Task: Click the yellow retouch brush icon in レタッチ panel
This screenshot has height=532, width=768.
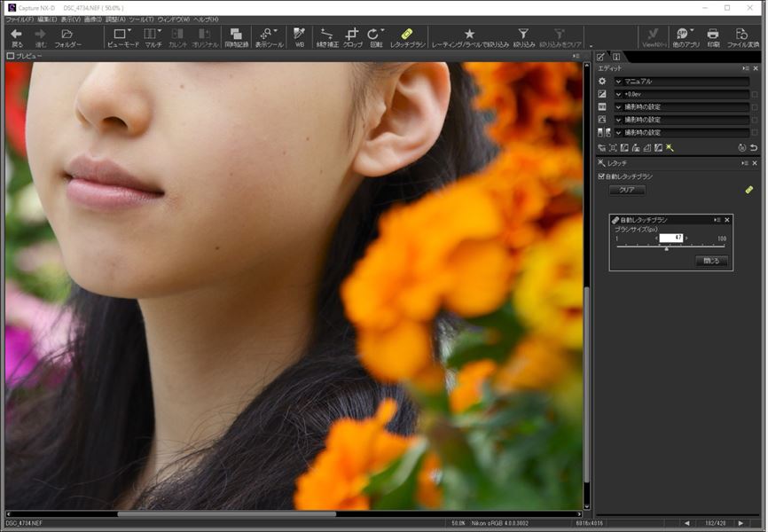Action: (748, 190)
